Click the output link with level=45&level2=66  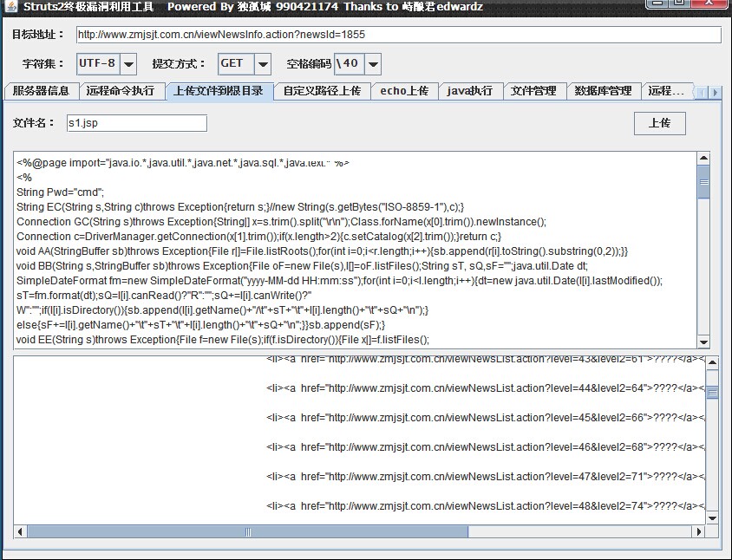coord(486,418)
